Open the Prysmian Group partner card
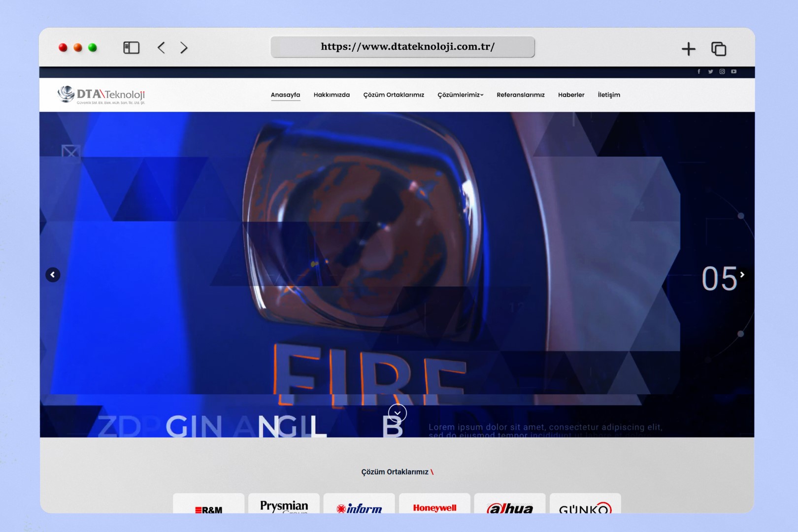This screenshot has width=798, height=532. 284,503
